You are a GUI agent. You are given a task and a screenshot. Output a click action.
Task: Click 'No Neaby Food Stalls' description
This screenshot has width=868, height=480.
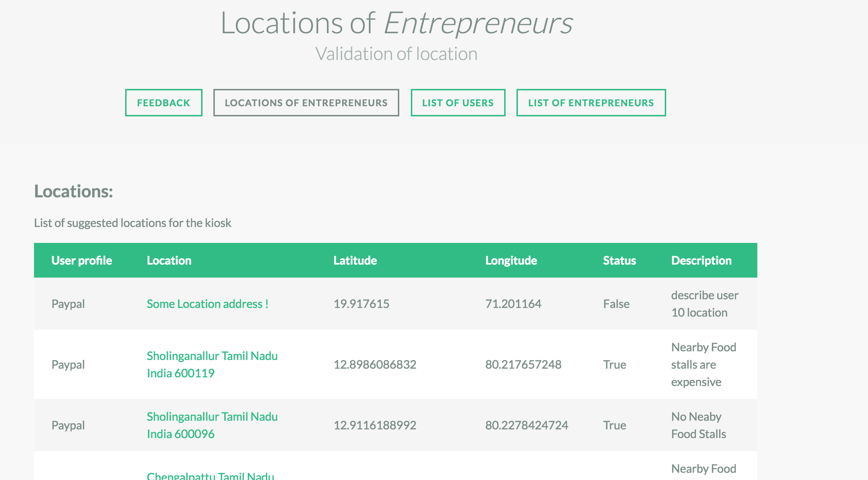[x=698, y=425]
